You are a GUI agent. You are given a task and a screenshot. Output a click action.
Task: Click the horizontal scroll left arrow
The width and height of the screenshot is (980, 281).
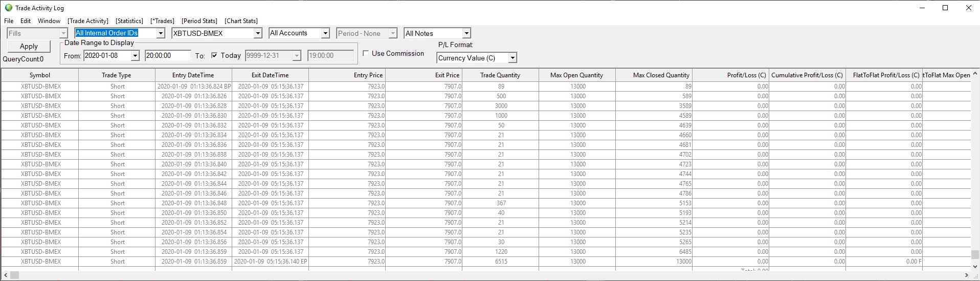pos(6,275)
